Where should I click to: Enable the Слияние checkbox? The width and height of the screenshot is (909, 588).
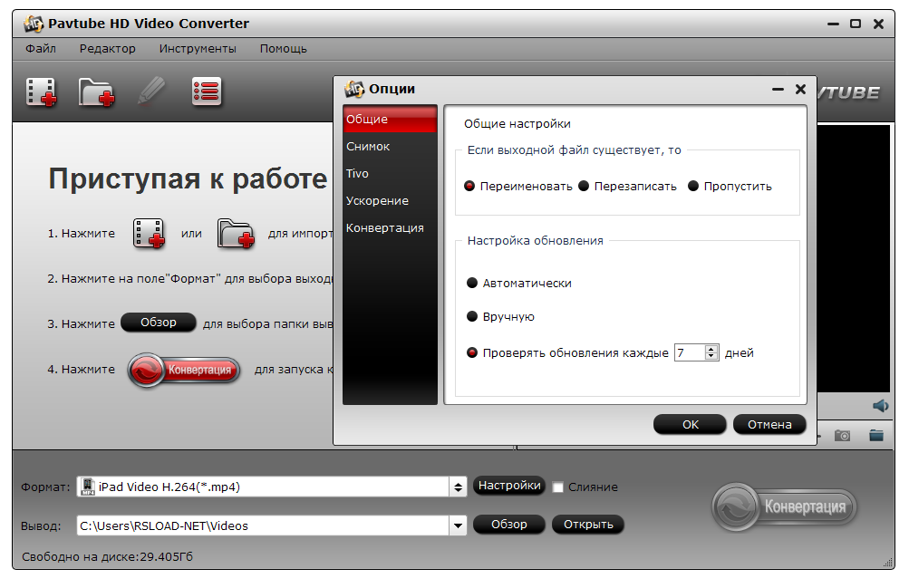pos(557,487)
